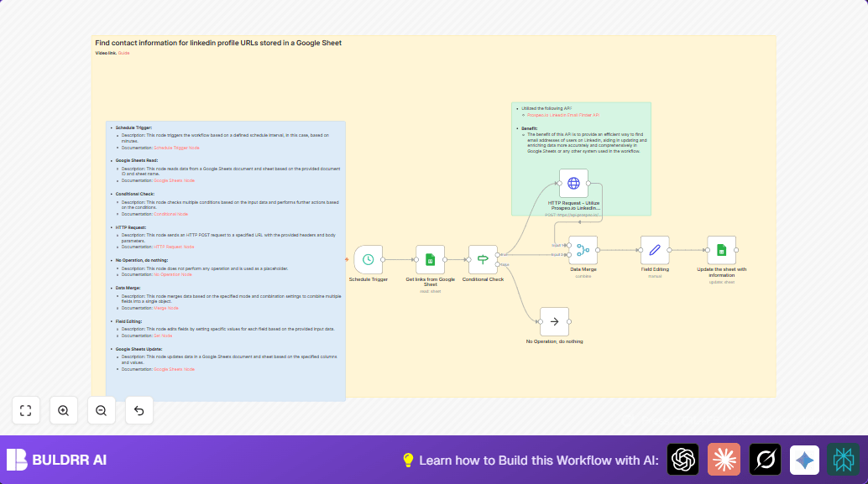Click the fit-to-view fullscreen button
Viewport: 868px width, 484px height.
click(x=26, y=410)
